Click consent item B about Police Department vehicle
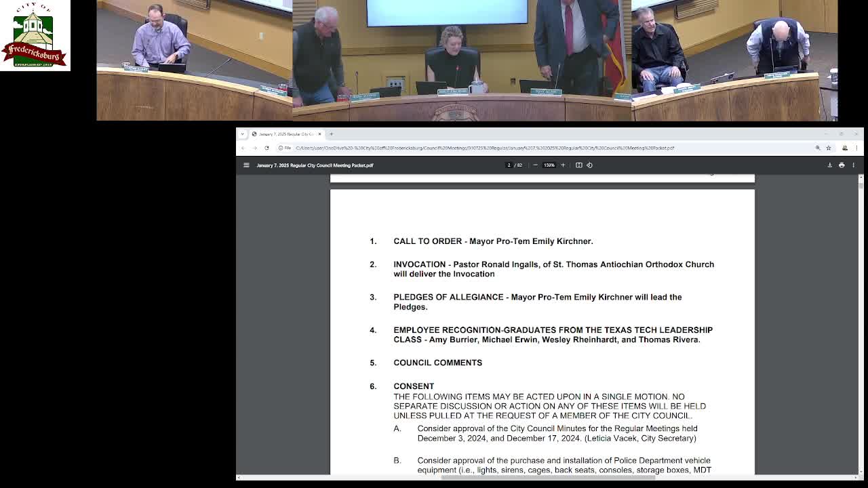Image resolution: width=868 pixels, height=488 pixels. click(x=564, y=465)
